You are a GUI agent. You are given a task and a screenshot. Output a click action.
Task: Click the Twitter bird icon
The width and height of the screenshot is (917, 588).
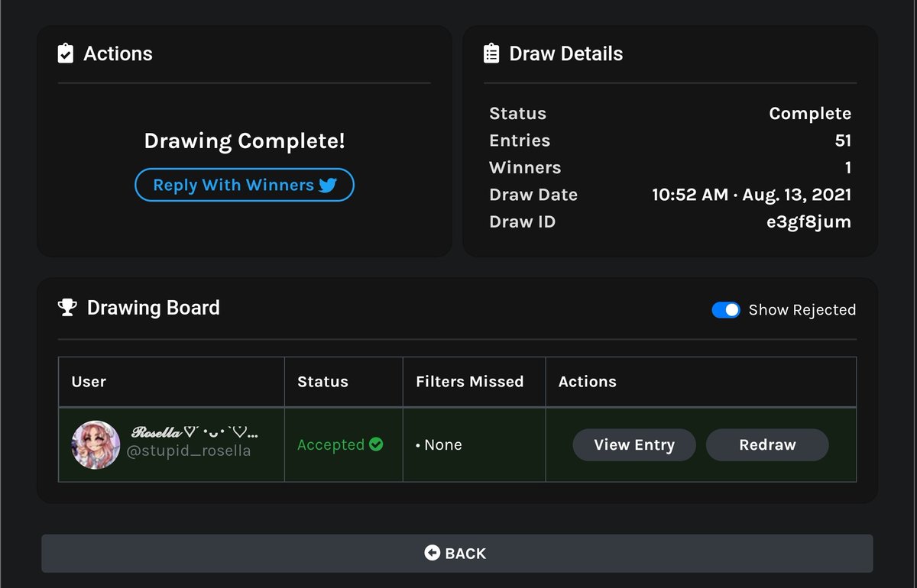[x=328, y=185]
